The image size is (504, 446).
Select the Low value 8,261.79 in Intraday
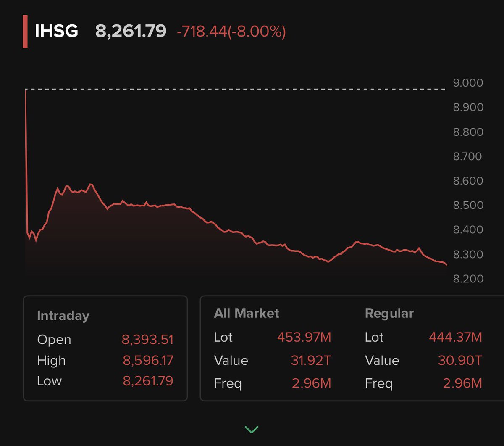coord(148,381)
